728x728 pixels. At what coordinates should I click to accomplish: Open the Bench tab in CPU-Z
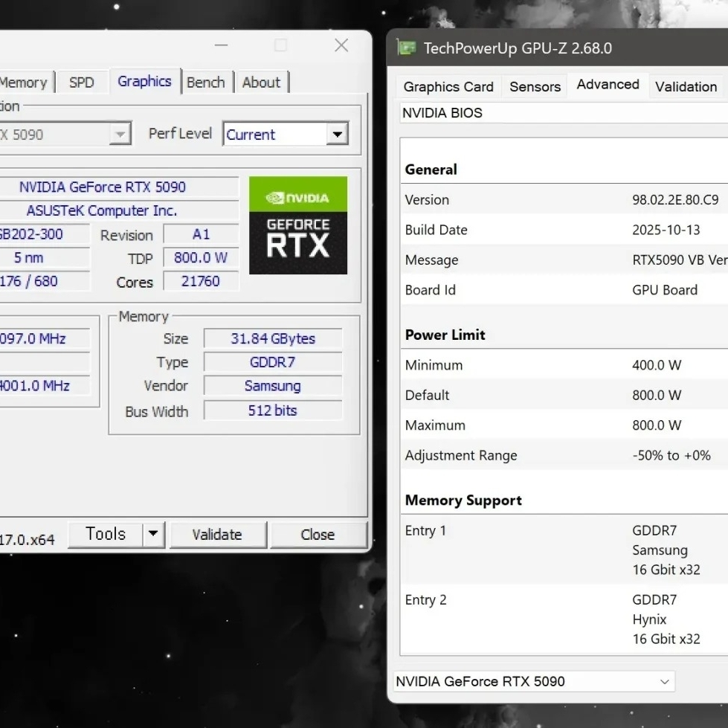click(206, 83)
